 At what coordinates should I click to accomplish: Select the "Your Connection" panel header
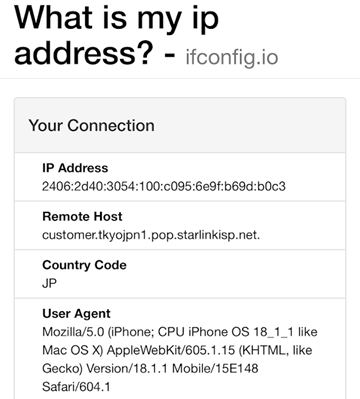[x=180, y=125]
